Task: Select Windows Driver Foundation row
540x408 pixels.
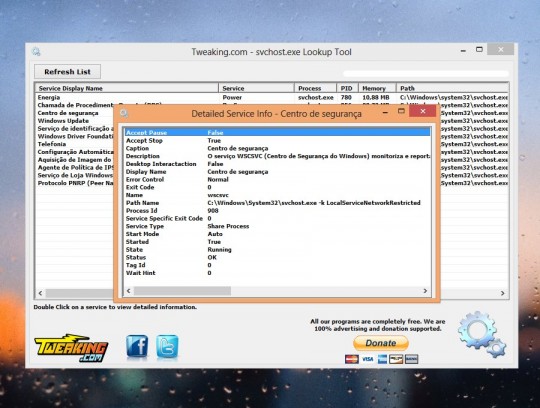Action: [x=75, y=136]
